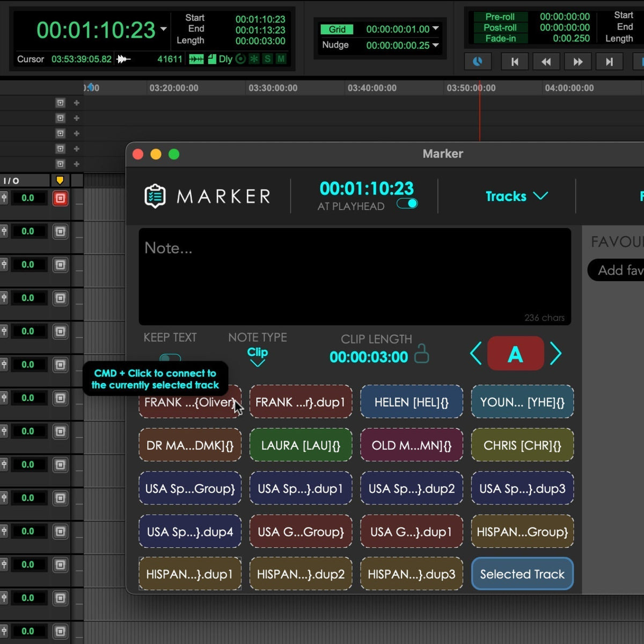Click the green S solo indicator
Viewport: 644px width, 644px height.
click(x=267, y=59)
